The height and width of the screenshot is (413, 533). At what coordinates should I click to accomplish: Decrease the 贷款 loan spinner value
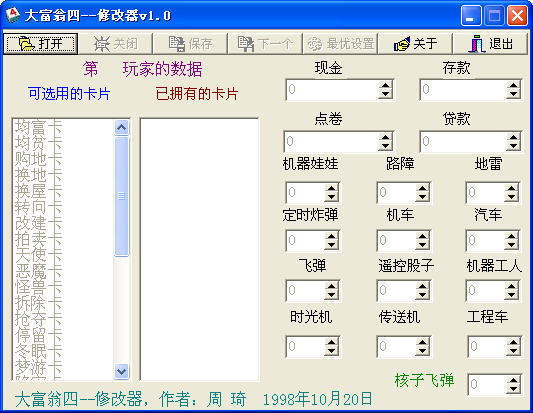coord(513,146)
